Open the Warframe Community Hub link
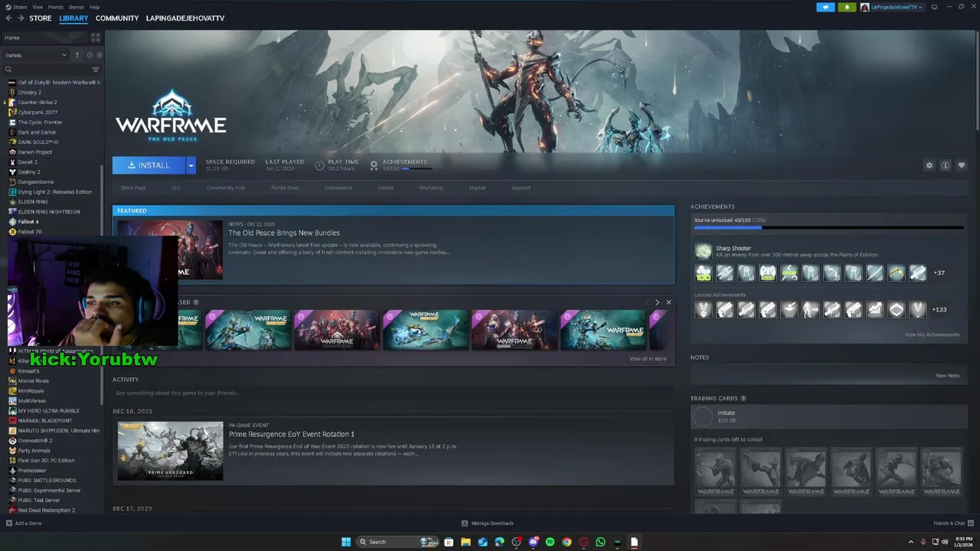The width and height of the screenshot is (980, 551). pos(225,187)
